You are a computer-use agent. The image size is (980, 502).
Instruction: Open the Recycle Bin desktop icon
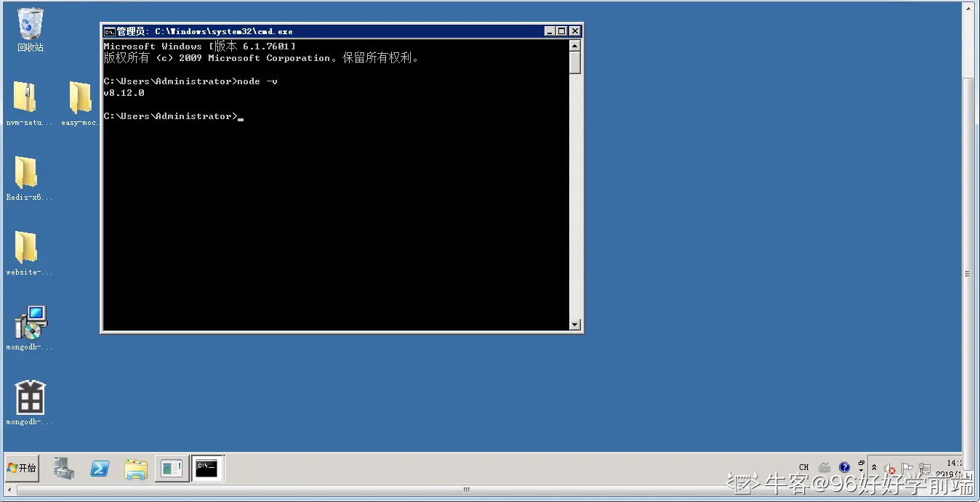[x=30, y=29]
